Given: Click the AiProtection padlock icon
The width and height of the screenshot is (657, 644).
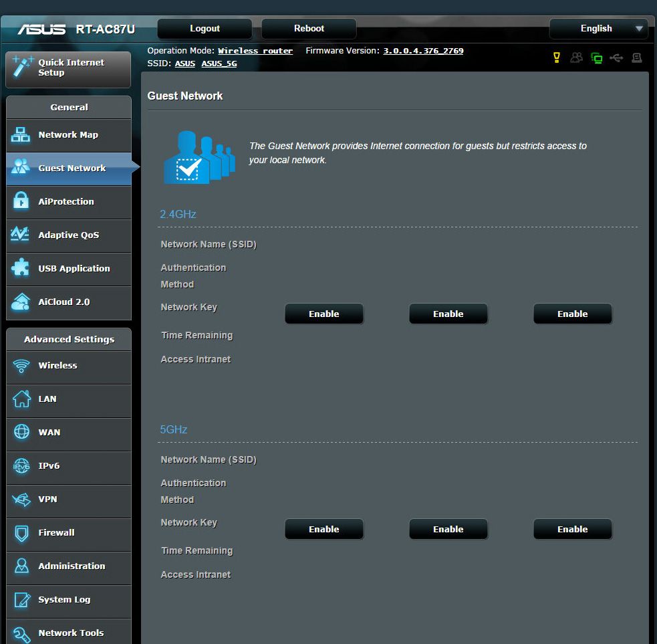Looking at the screenshot, I should tap(21, 201).
